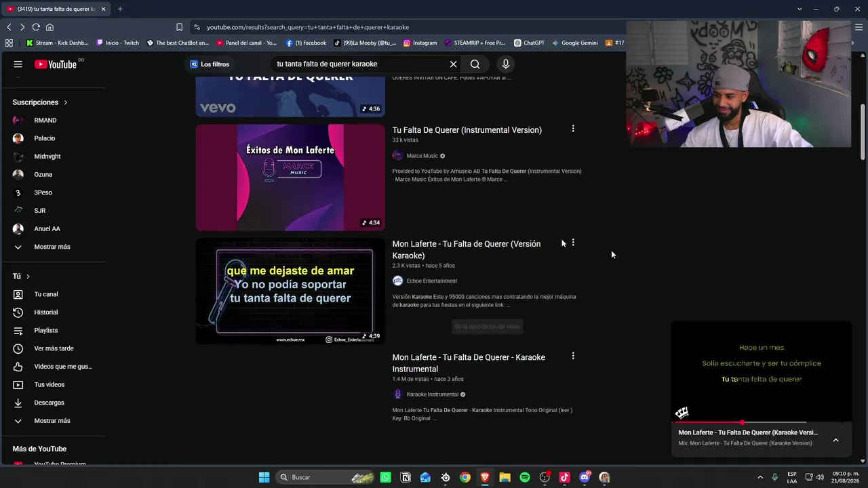Open options menu for Echoe Entertainment karaoke video

pos(573,243)
